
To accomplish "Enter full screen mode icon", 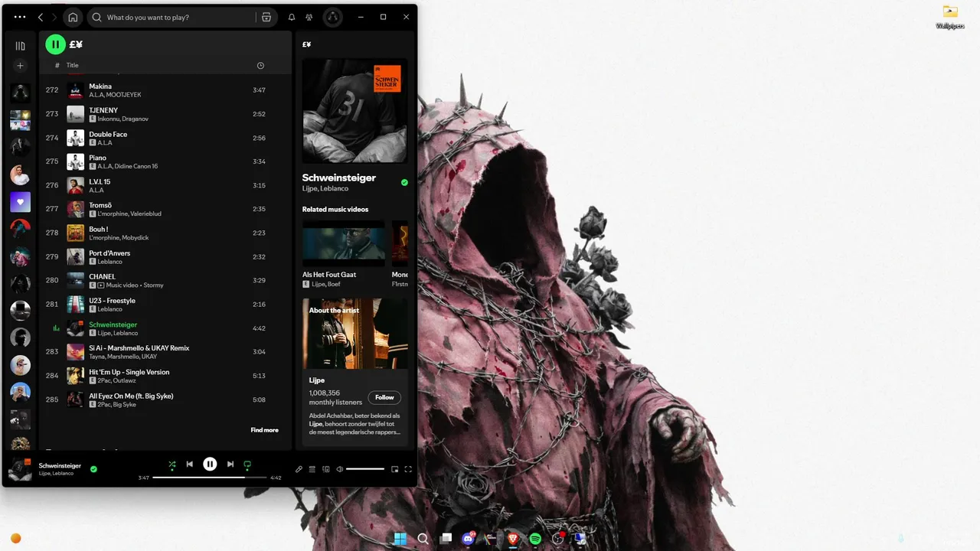I will (x=408, y=469).
